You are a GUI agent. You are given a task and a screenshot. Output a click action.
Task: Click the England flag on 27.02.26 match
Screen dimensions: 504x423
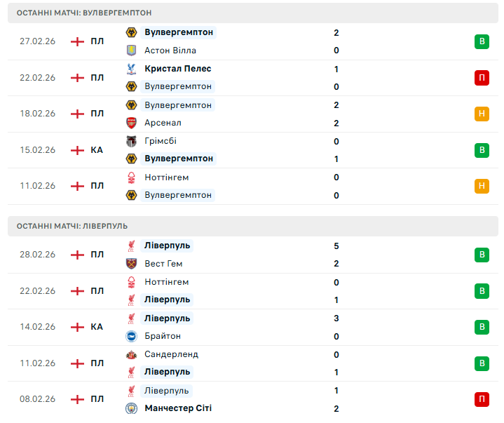77,41
